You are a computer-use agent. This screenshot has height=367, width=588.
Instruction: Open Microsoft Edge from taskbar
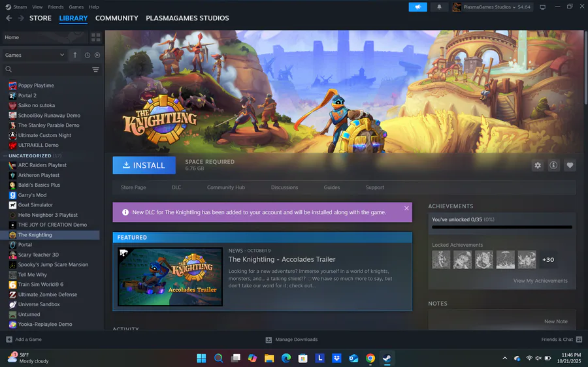pyautogui.click(x=286, y=358)
